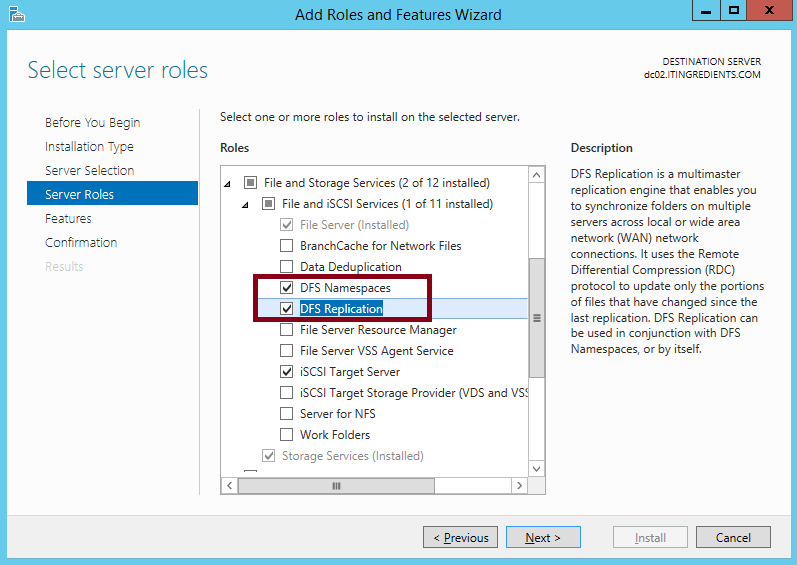Select the Work Folders checkbox
Image resolution: width=797 pixels, height=565 pixels.
coord(288,435)
